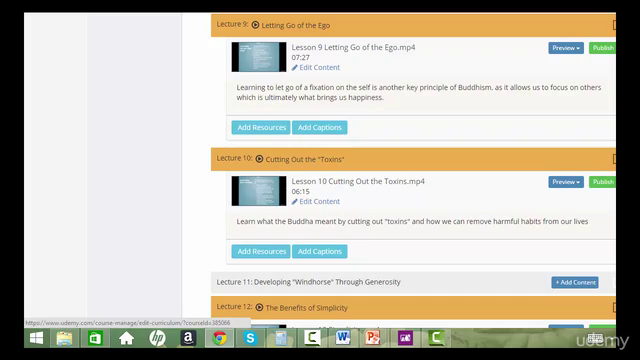Launch Windows Store taskbar icon
The width and height of the screenshot is (640, 360).
[x=95, y=338]
